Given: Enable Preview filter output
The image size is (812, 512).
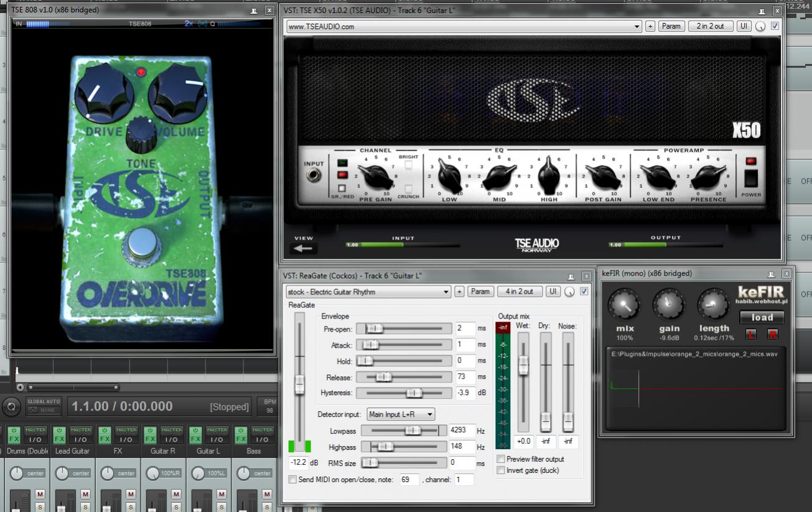Looking at the screenshot, I should point(501,459).
